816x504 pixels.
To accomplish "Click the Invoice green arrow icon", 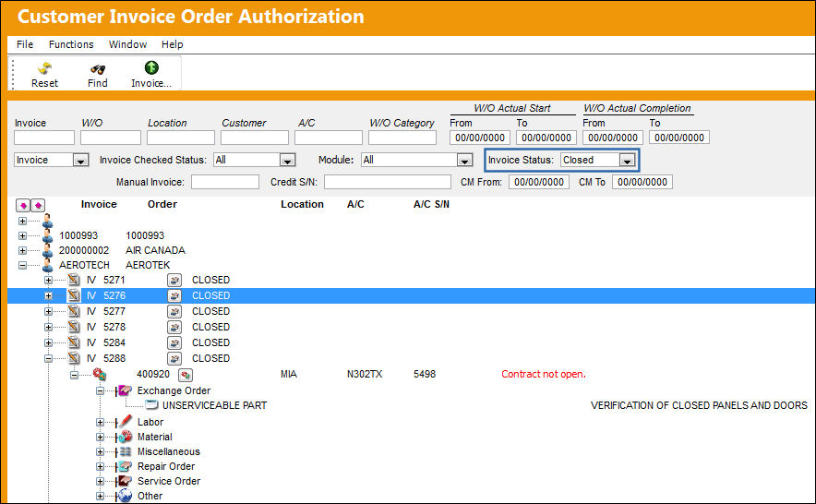I will [151, 67].
